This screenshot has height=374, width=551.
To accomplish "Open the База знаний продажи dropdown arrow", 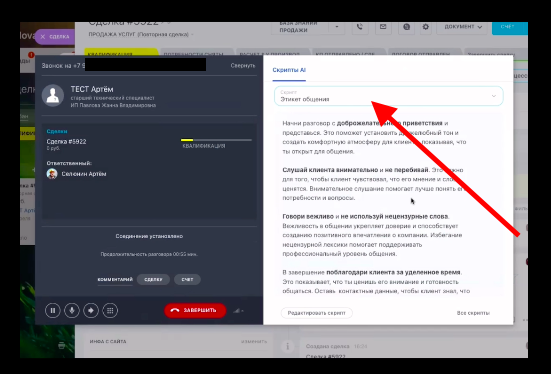I will tap(337, 27).
